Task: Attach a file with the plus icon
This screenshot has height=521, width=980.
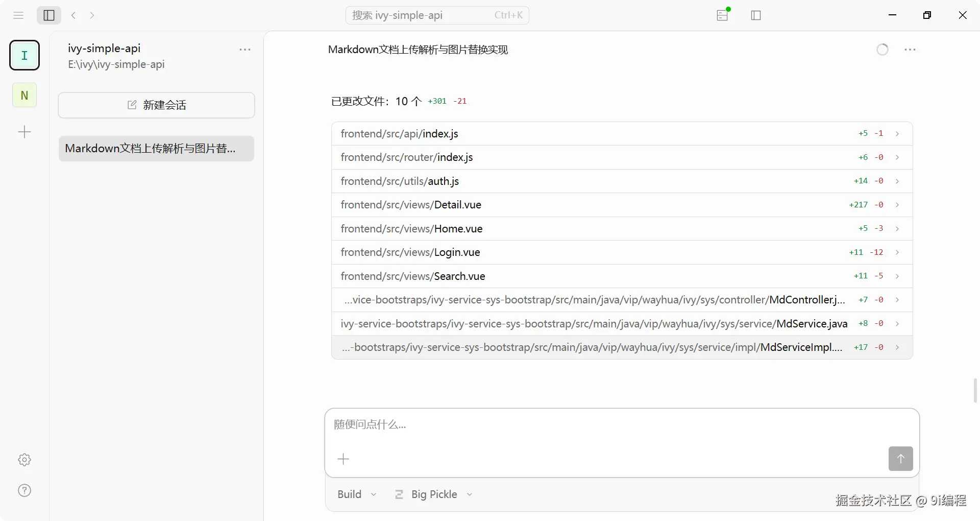Action: coord(344,459)
